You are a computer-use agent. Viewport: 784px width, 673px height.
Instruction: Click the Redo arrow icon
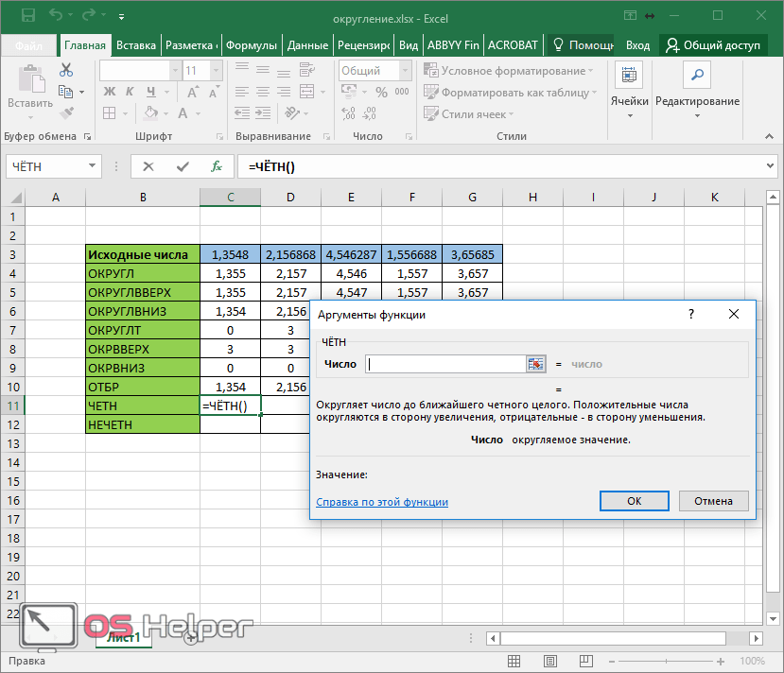(x=89, y=15)
